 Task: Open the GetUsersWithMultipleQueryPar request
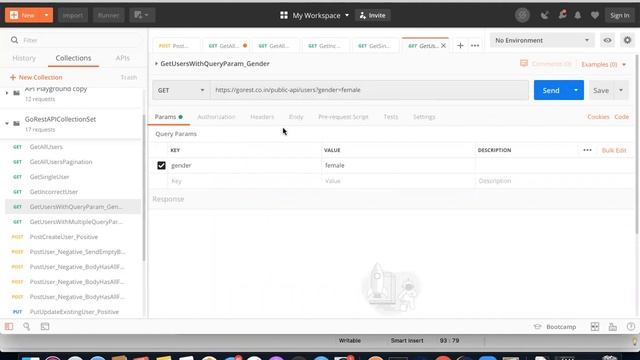[76, 222]
